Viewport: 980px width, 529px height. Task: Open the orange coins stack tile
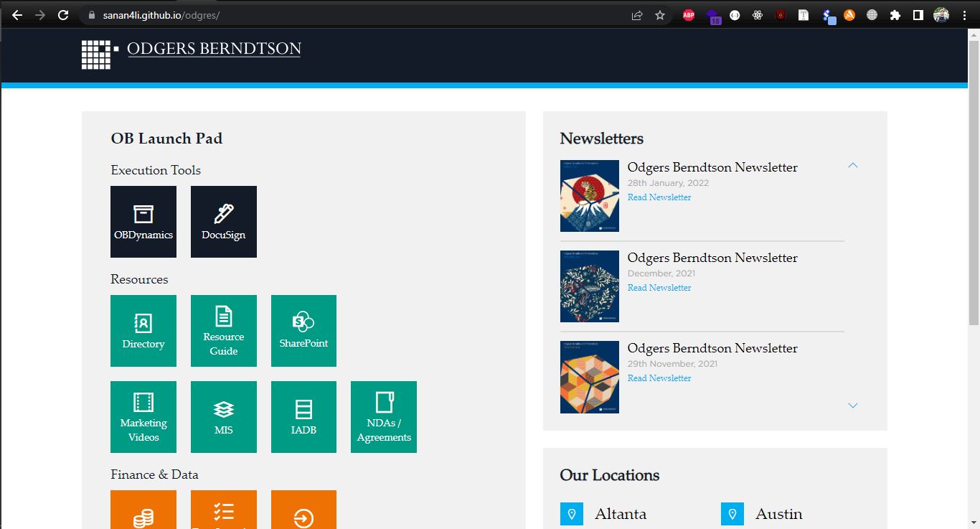pos(143,510)
